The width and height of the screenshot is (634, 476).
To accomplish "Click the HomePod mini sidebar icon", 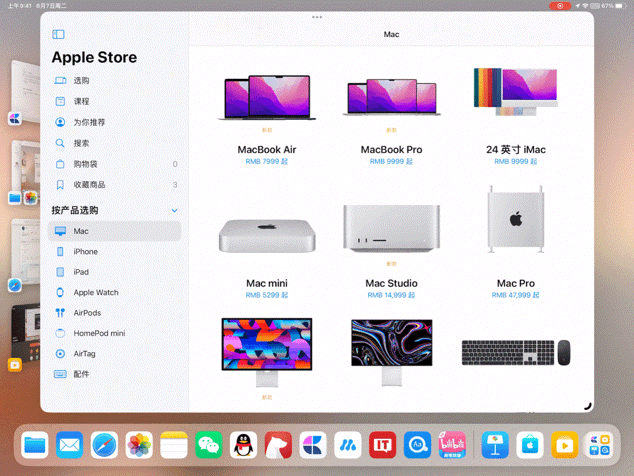I will 60,333.
